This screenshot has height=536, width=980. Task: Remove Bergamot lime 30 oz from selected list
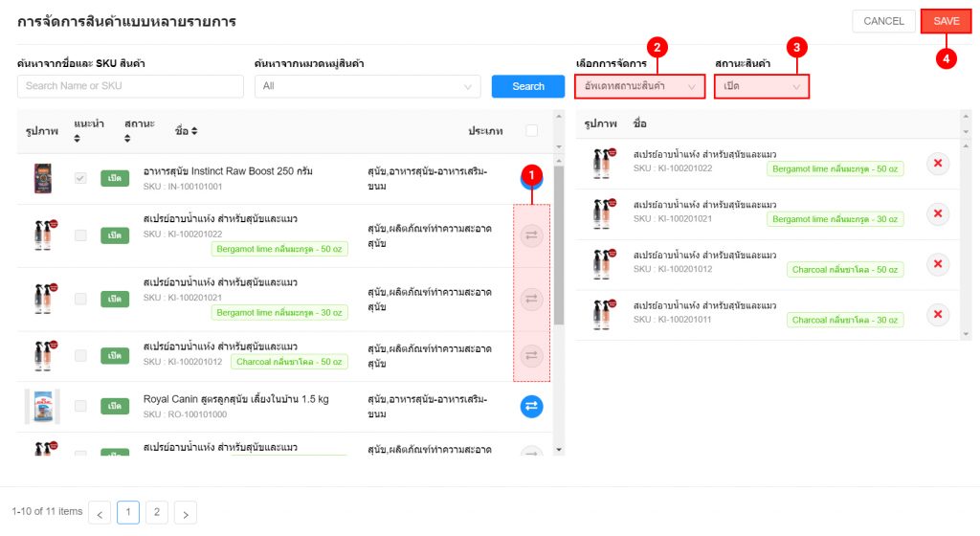pos(938,213)
